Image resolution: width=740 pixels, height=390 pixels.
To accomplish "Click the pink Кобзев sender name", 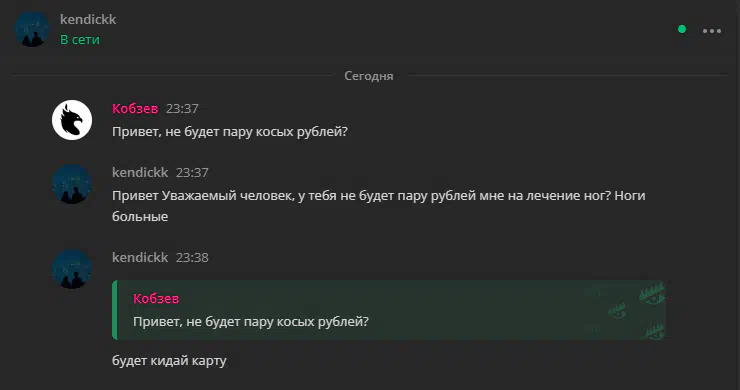I will pyautogui.click(x=135, y=109).
